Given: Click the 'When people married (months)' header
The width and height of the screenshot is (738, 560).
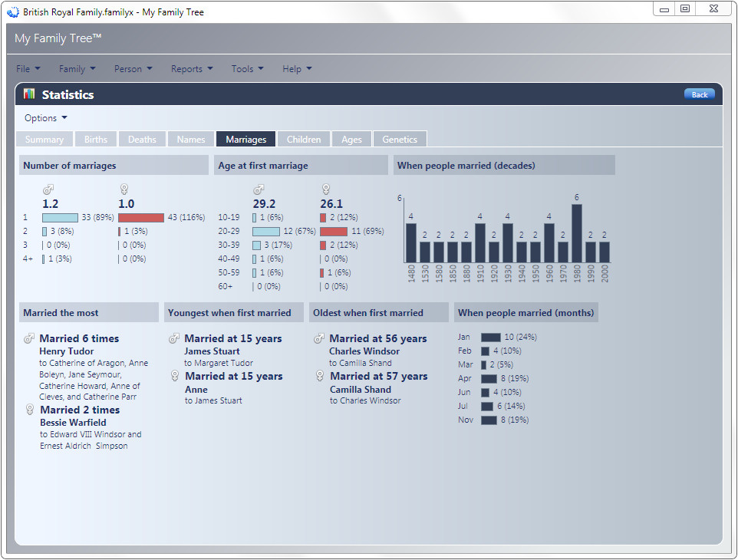Looking at the screenshot, I should 526,312.
